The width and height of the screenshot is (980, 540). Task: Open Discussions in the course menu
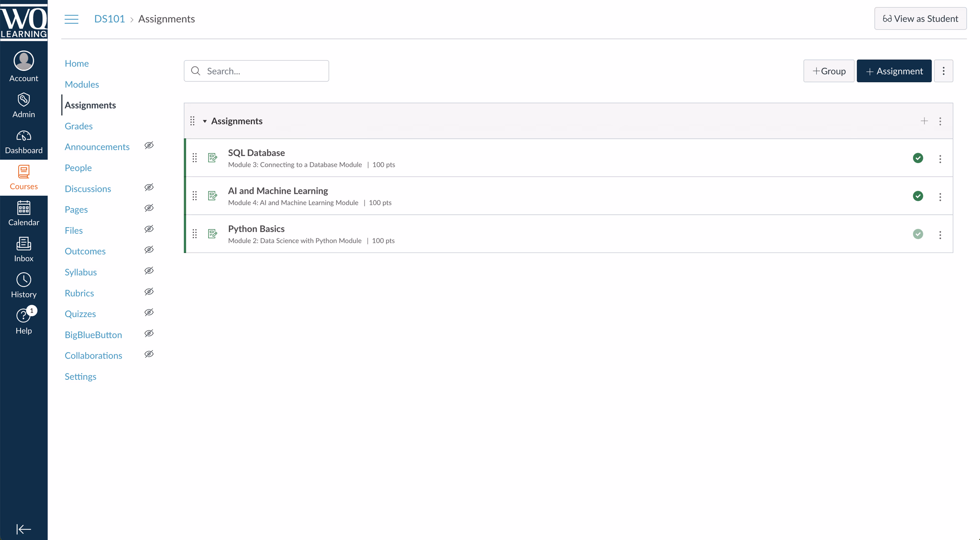point(88,189)
